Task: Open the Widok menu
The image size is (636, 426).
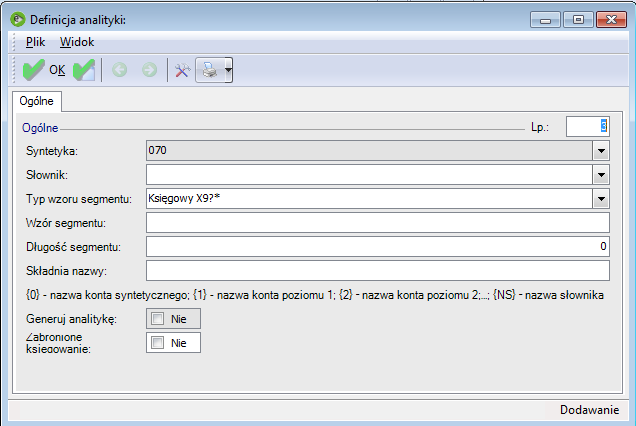Action: (x=77, y=42)
